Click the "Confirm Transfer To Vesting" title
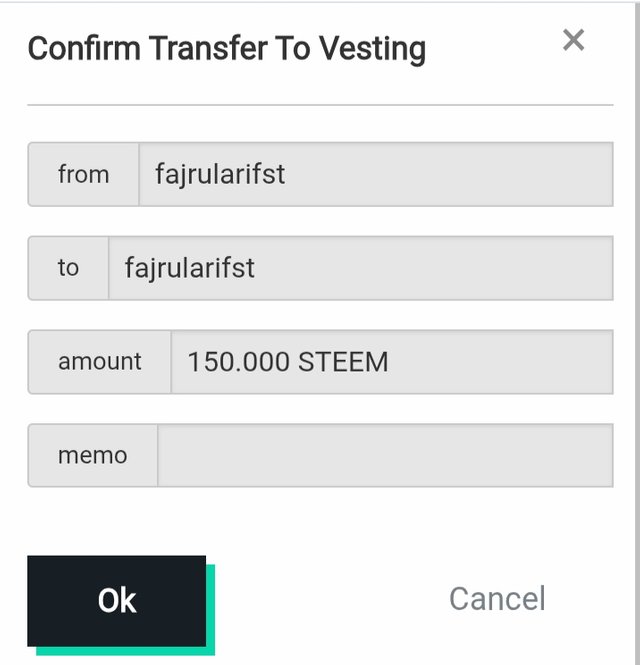 click(227, 48)
